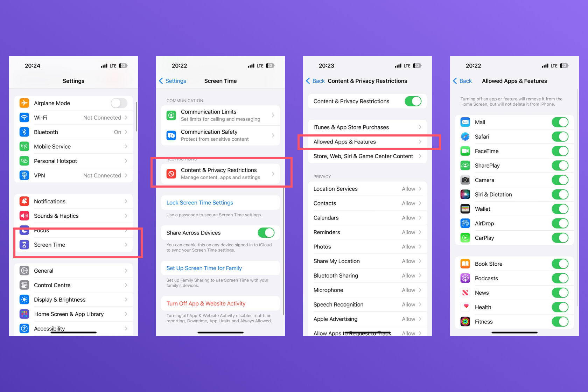Open Bluetooth row chevron
Viewport: 588px width, 392px height.
click(126, 132)
